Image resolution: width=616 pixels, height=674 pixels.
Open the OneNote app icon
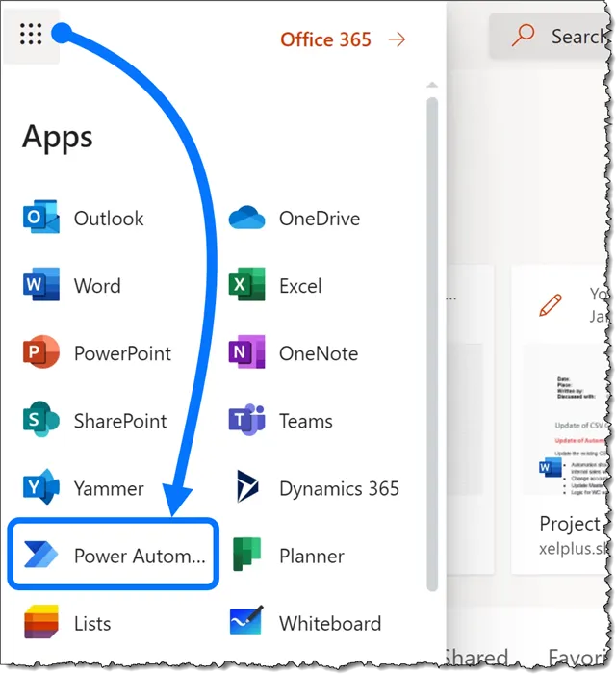tap(246, 353)
